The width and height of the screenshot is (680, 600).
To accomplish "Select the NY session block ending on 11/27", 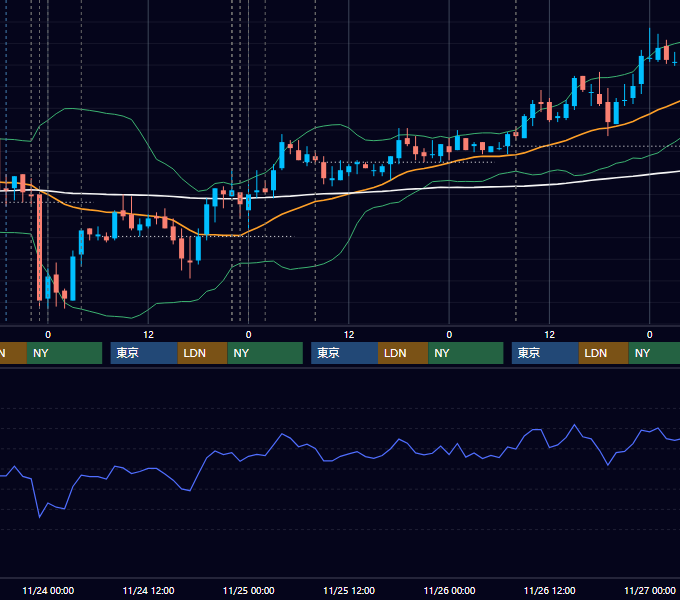I will (x=654, y=353).
